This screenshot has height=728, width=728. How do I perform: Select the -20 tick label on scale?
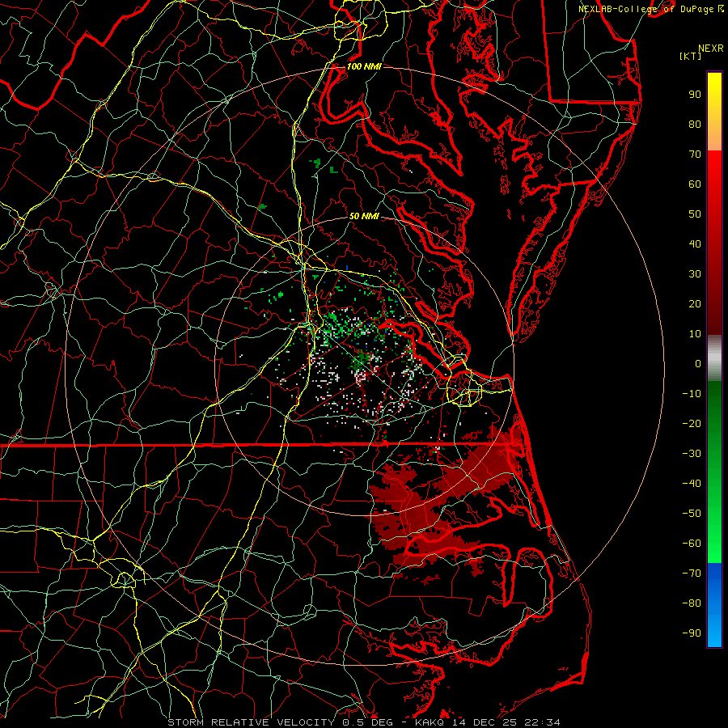pos(692,423)
